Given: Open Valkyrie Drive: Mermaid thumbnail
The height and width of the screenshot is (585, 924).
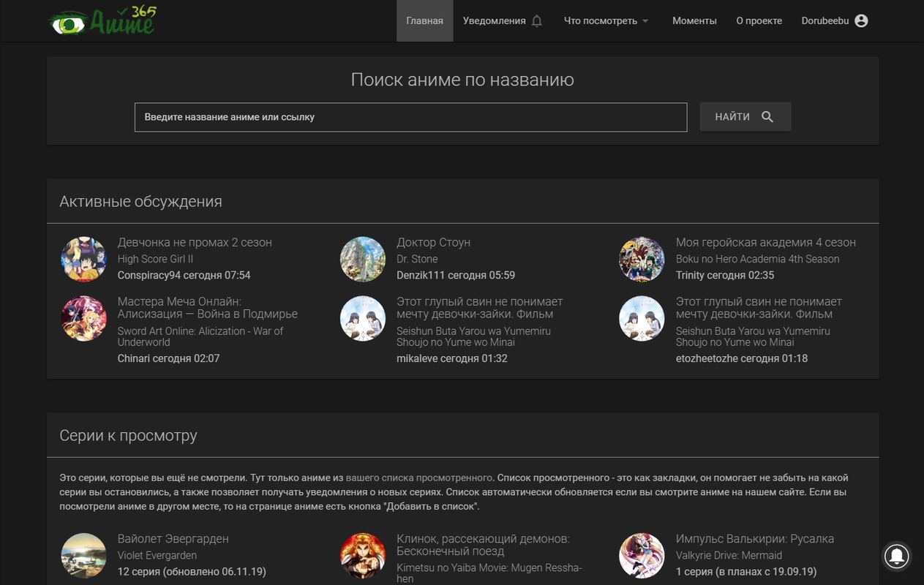Looking at the screenshot, I should pos(642,555).
